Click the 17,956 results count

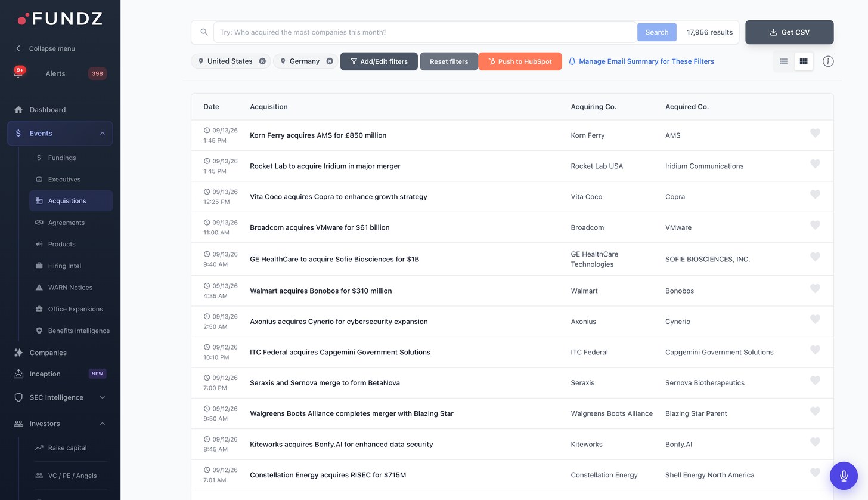click(709, 32)
